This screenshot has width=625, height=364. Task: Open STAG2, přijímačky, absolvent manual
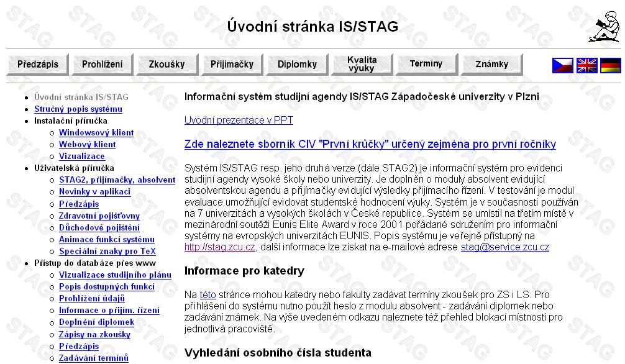117,180
